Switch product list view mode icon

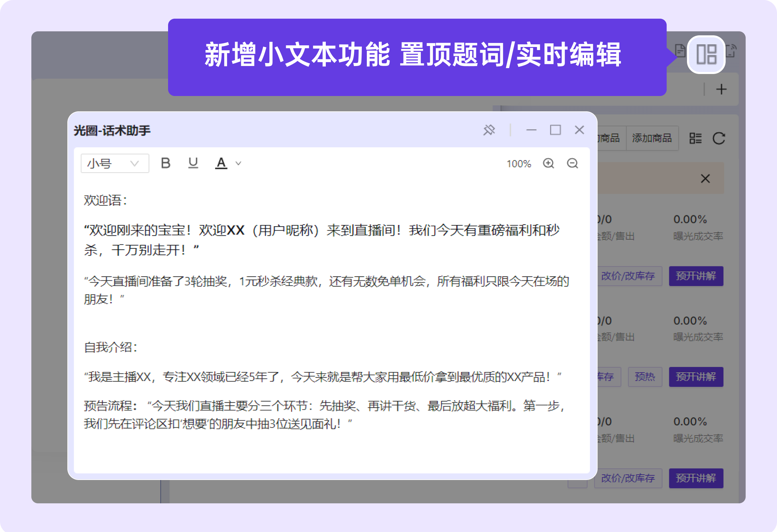[695, 138]
